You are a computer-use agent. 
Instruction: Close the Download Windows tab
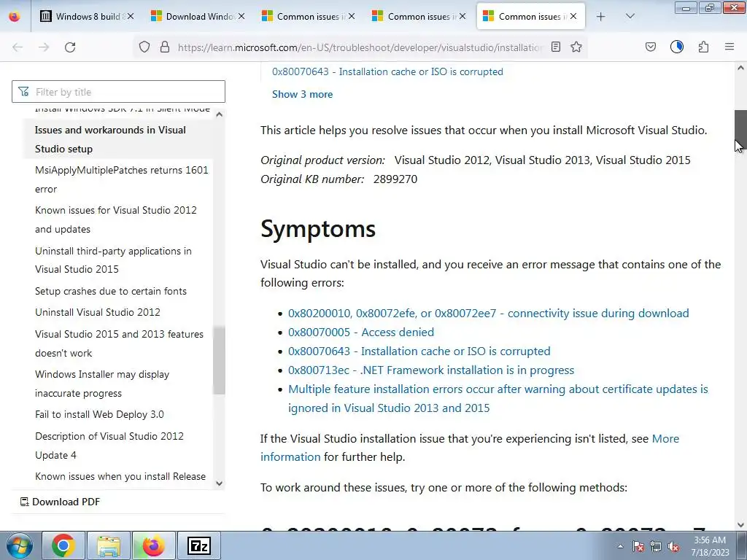click(241, 17)
